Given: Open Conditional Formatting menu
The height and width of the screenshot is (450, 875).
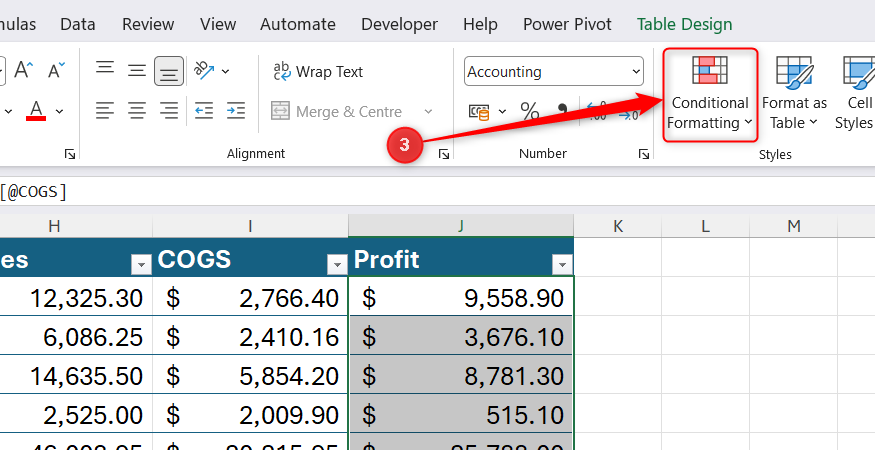Looking at the screenshot, I should click(x=710, y=94).
